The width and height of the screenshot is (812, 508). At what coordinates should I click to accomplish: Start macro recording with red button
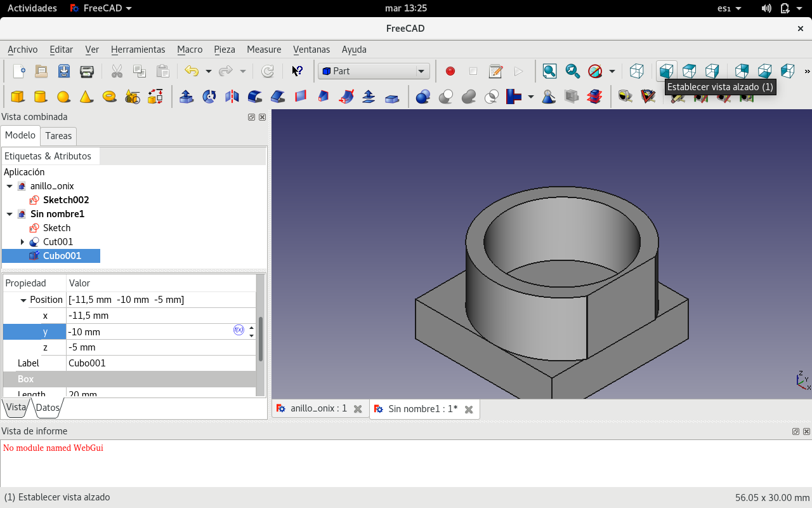[450, 71]
